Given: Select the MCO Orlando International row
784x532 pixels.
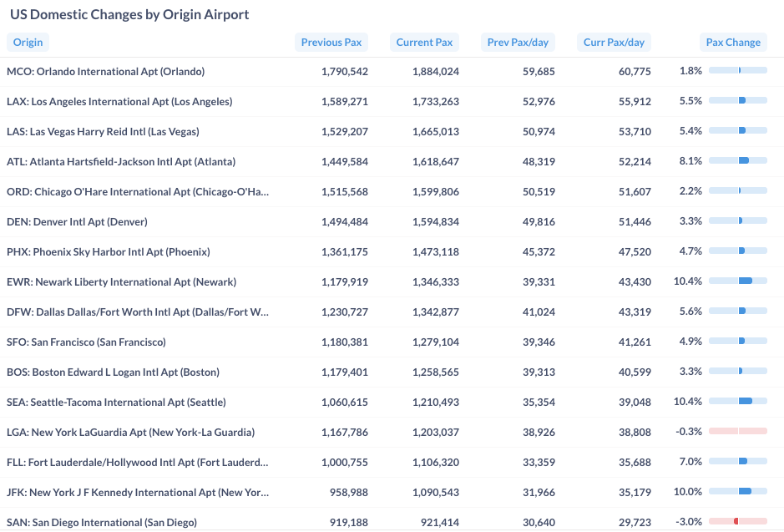Looking at the screenshot, I should point(105,72).
